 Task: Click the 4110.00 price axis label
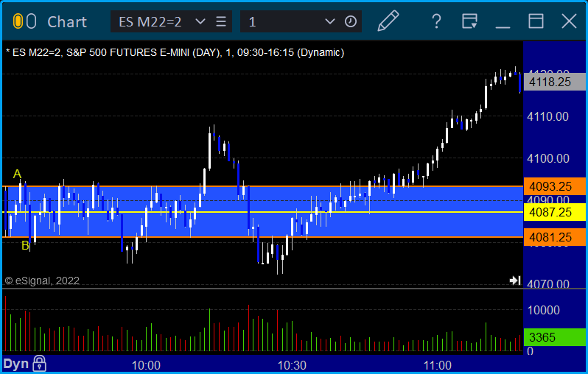click(548, 116)
